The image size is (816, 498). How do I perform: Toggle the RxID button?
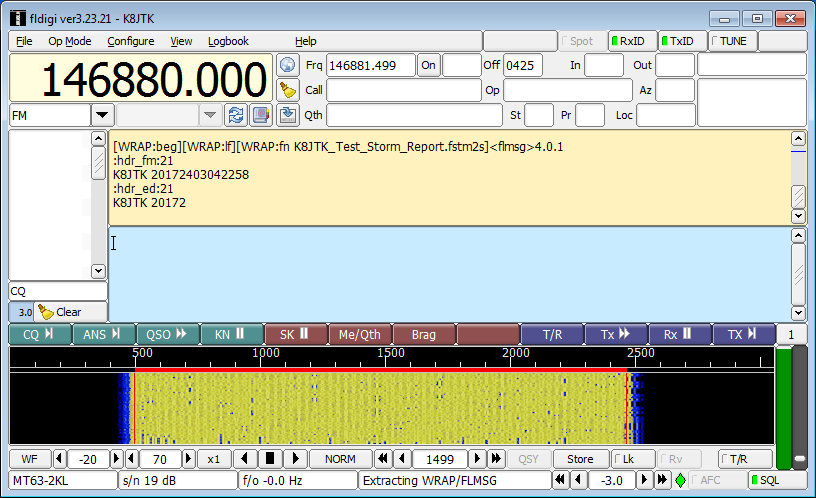[630, 41]
